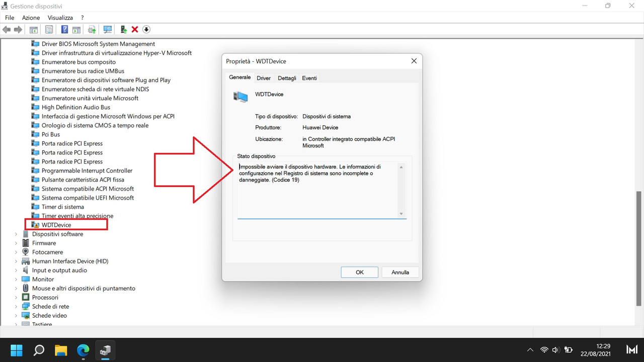Select Pulsante caratteristica ACPI fissa row
The height and width of the screenshot is (362, 644).
click(x=83, y=179)
